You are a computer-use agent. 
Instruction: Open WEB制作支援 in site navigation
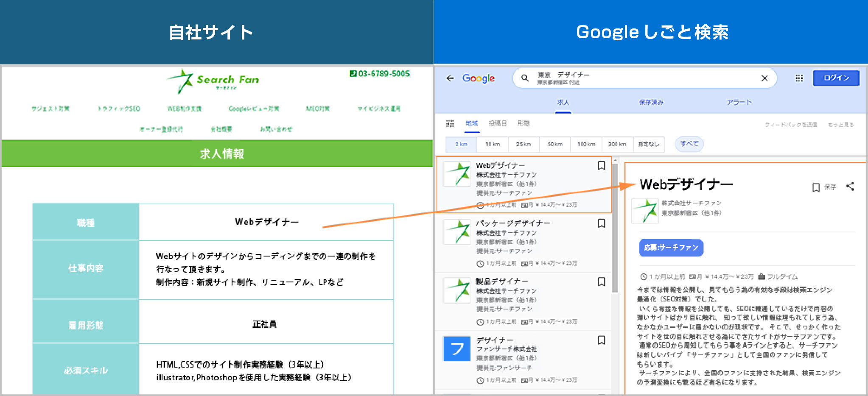point(185,109)
